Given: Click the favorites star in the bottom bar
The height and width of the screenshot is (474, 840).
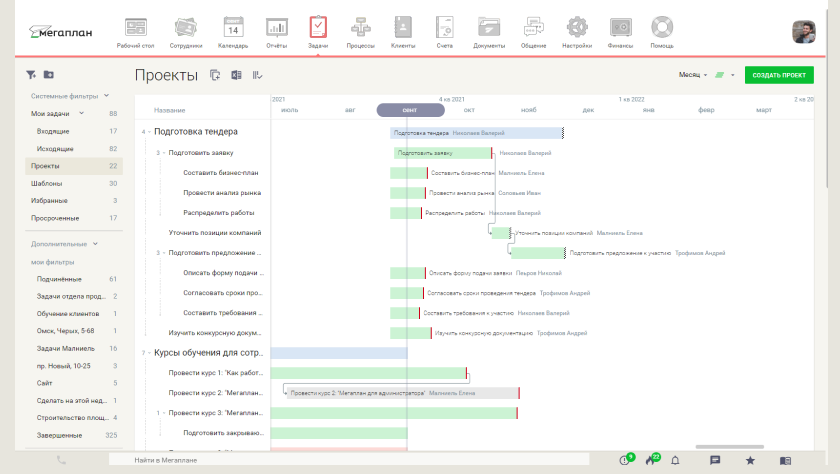Looking at the screenshot, I should pyautogui.click(x=750, y=461).
